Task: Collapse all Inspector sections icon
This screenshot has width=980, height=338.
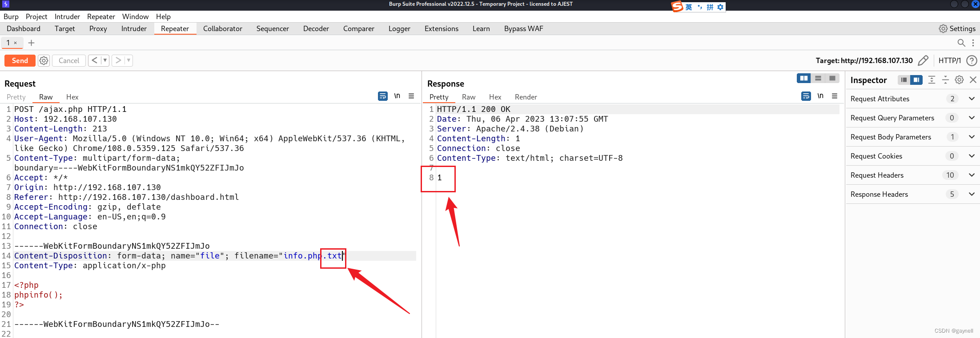Action: click(946, 80)
